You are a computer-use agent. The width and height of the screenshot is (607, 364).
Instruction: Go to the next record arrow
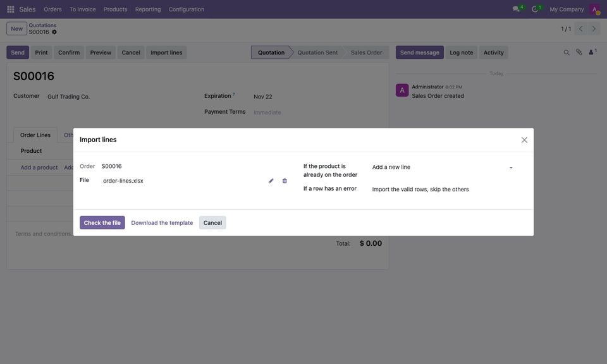(594, 28)
